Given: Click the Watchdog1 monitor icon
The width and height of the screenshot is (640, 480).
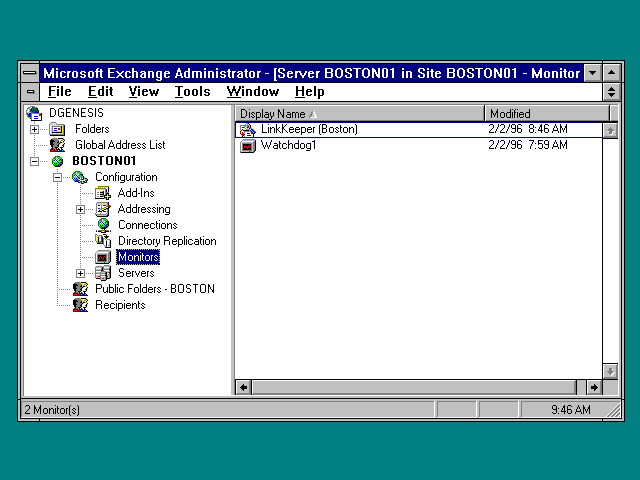Looking at the screenshot, I should [x=247, y=146].
